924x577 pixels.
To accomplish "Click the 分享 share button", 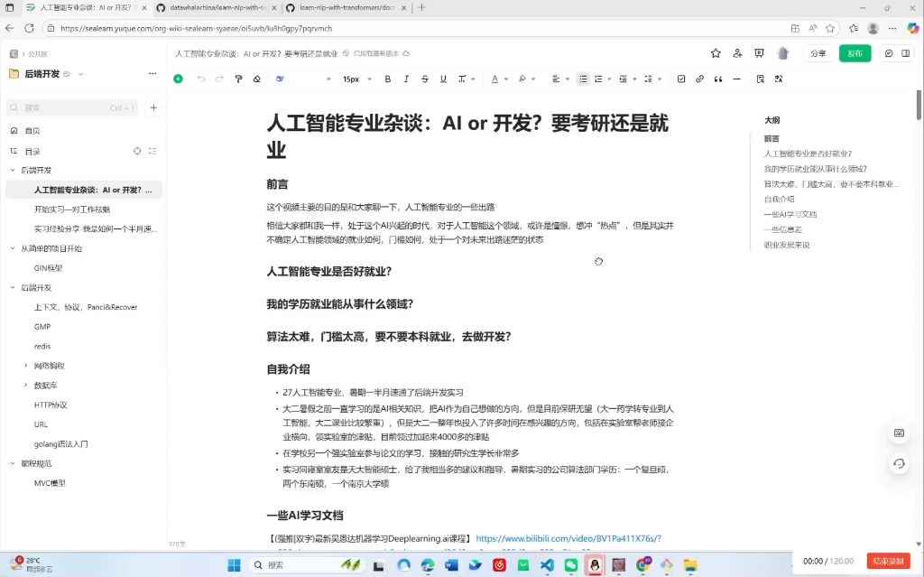I will click(818, 53).
